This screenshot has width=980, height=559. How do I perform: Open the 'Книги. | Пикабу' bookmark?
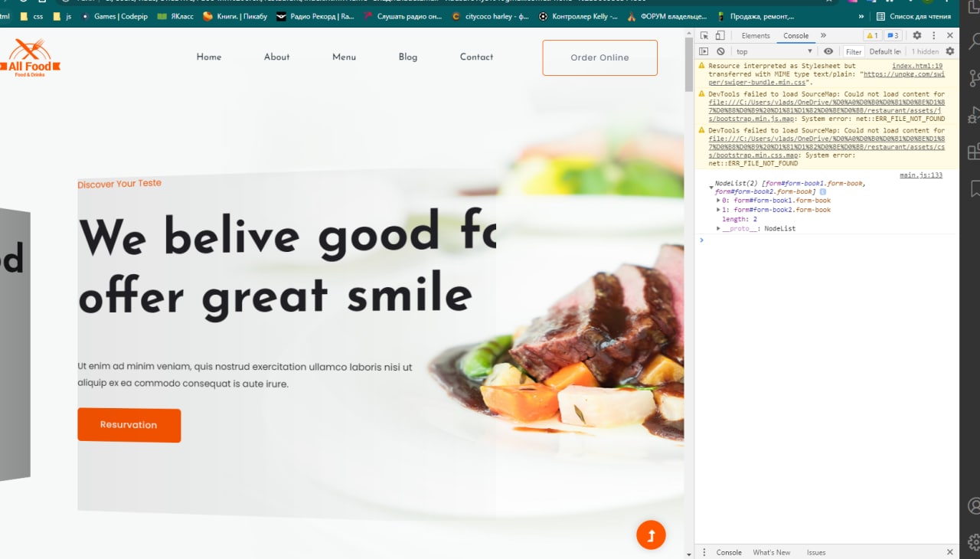235,16
